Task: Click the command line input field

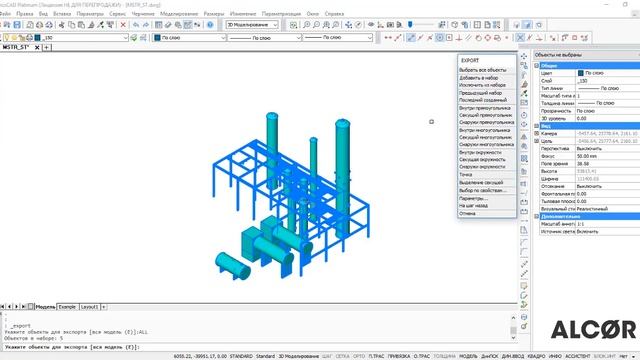Action: [259, 347]
